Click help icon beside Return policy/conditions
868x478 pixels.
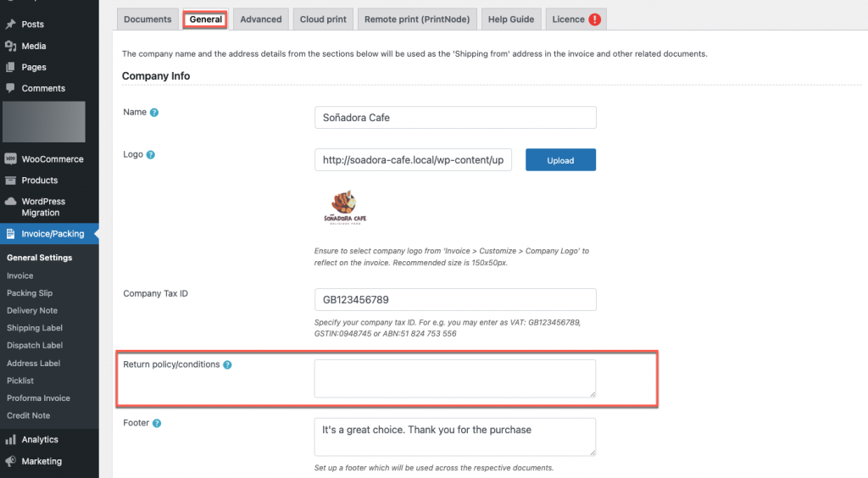(227, 364)
